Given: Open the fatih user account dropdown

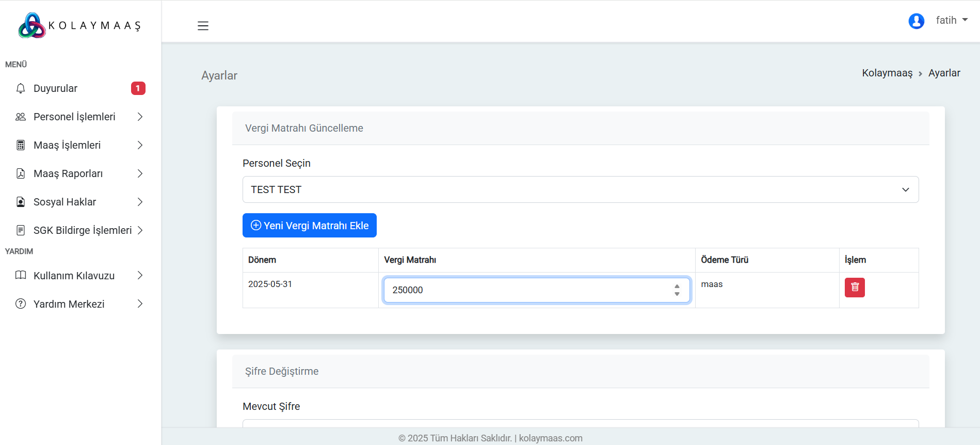Looking at the screenshot, I should coord(951,20).
